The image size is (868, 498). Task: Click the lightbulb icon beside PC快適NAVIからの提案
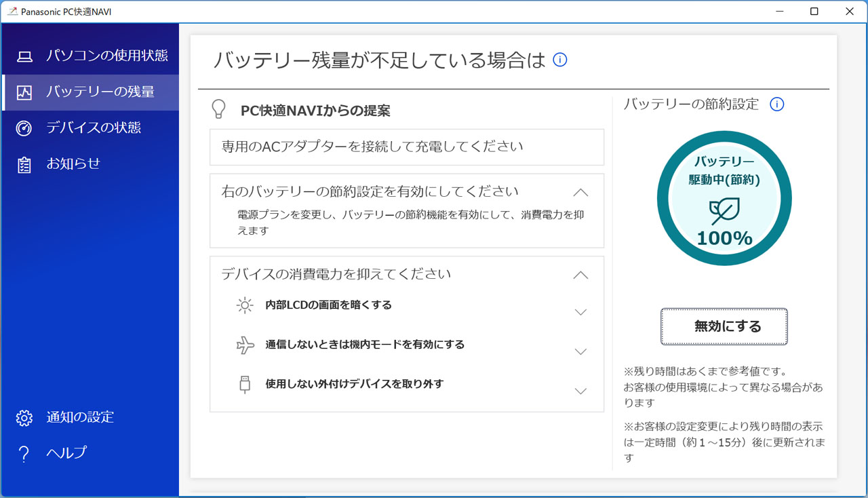[x=218, y=110]
